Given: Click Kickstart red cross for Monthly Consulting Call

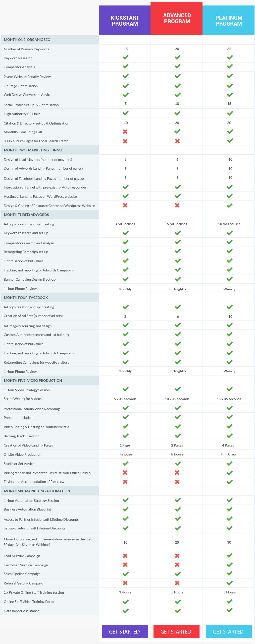Looking at the screenshot, I should pyautogui.click(x=125, y=131).
